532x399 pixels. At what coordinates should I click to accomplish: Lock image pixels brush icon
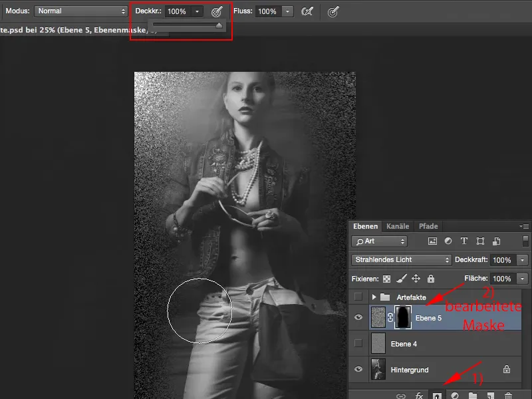(402, 279)
